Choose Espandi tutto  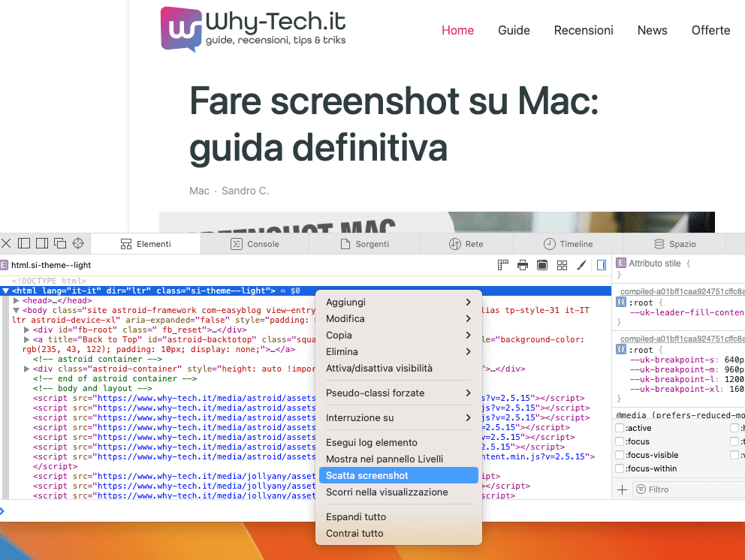pyautogui.click(x=399, y=516)
